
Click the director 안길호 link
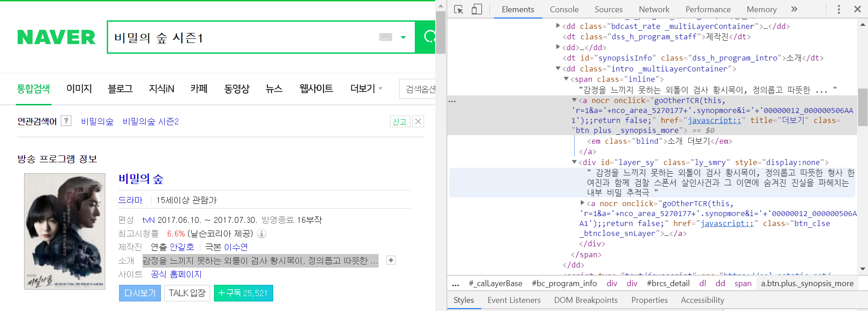[182, 247]
